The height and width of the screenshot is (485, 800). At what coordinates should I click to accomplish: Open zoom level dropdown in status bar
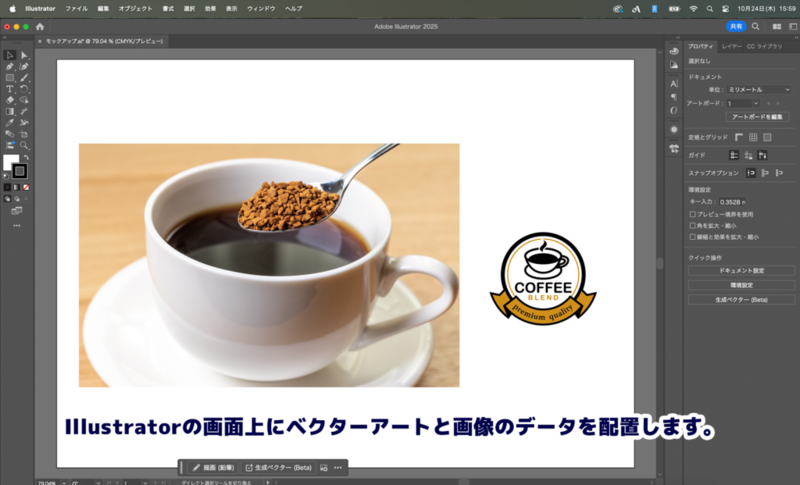64,482
